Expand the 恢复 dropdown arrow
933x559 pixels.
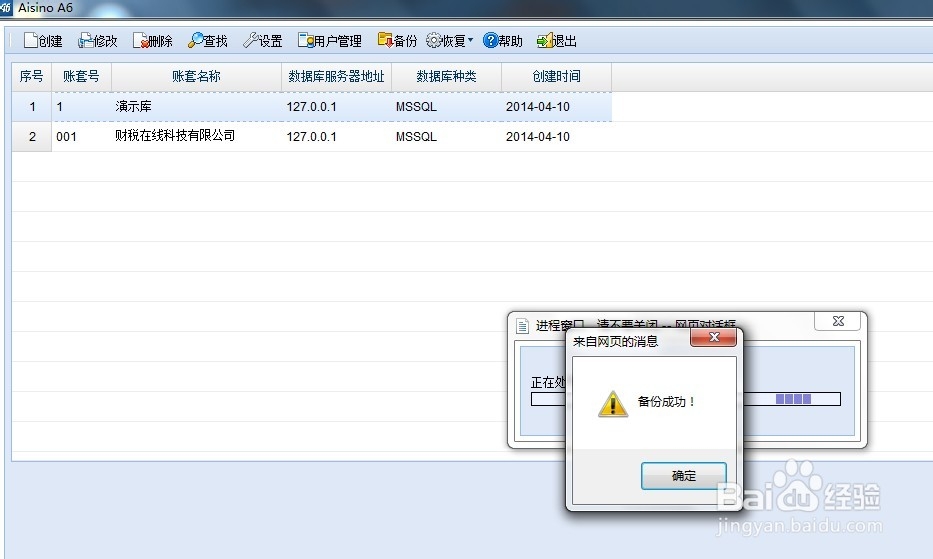click(471, 40)
